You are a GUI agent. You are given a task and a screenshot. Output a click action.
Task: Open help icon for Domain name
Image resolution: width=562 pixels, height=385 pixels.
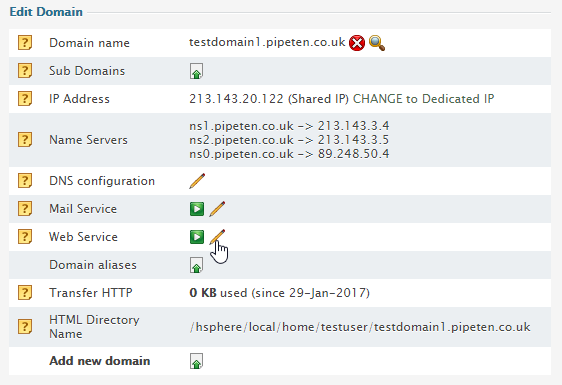click(x=25, y=43)
